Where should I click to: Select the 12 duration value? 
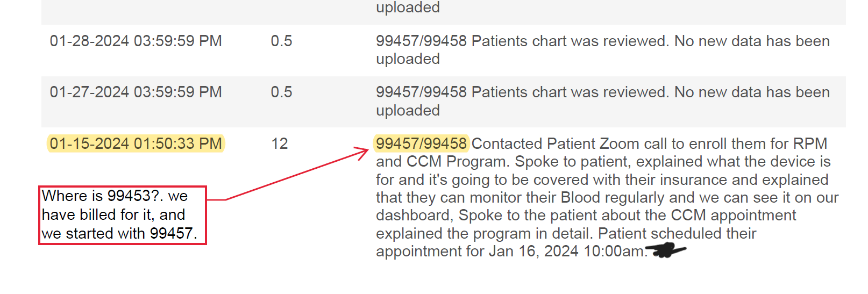tap(280, 144)
